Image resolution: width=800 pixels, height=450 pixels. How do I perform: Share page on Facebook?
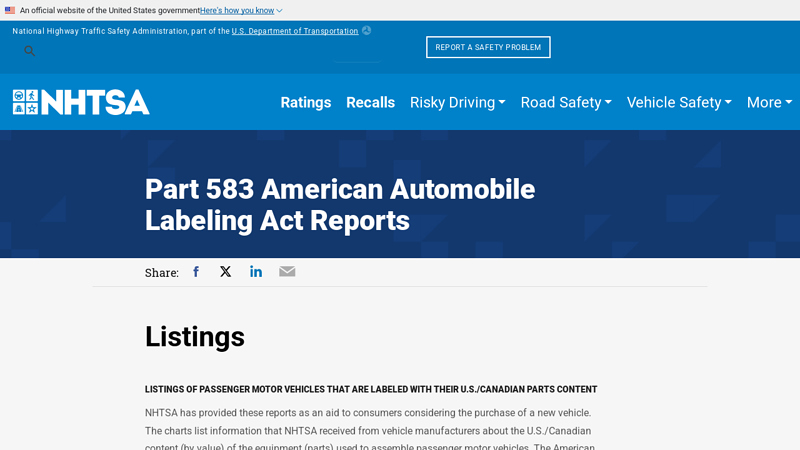click(x=196, y=271)
